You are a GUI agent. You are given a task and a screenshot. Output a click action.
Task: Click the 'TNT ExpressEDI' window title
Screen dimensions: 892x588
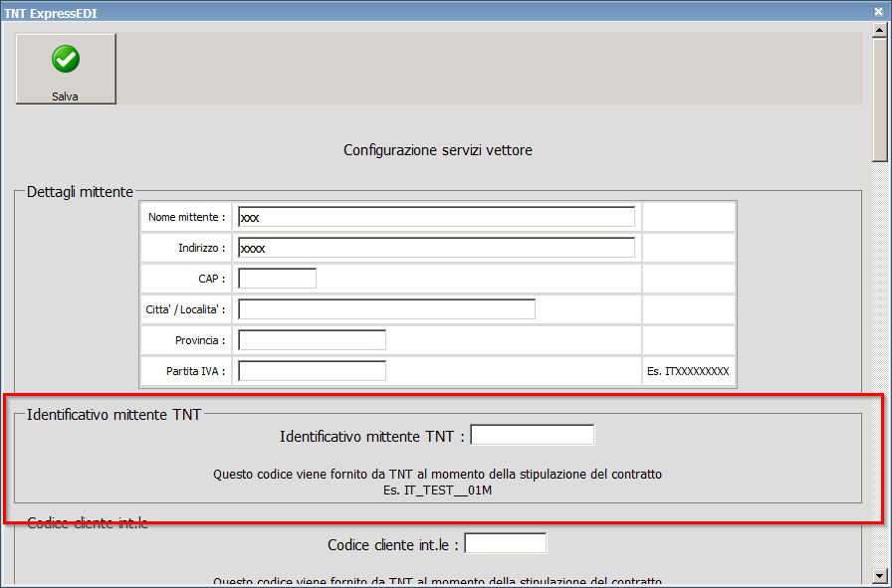point(51,13)
